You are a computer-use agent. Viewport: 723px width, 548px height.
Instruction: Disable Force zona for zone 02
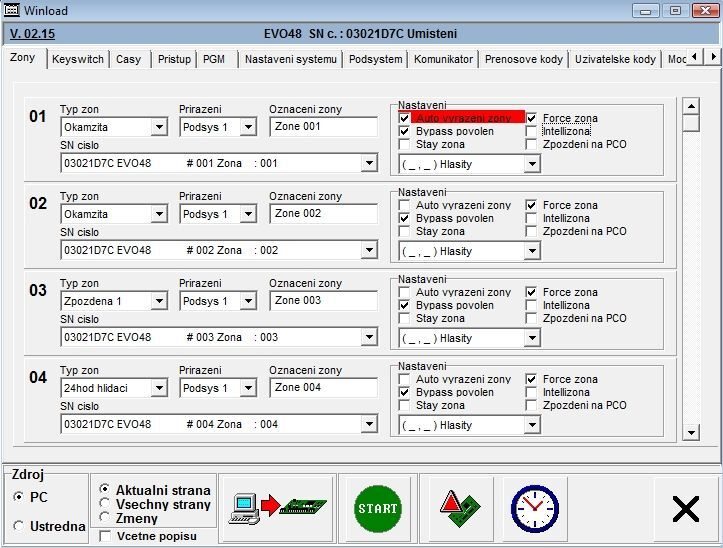(x=531, y=205)
